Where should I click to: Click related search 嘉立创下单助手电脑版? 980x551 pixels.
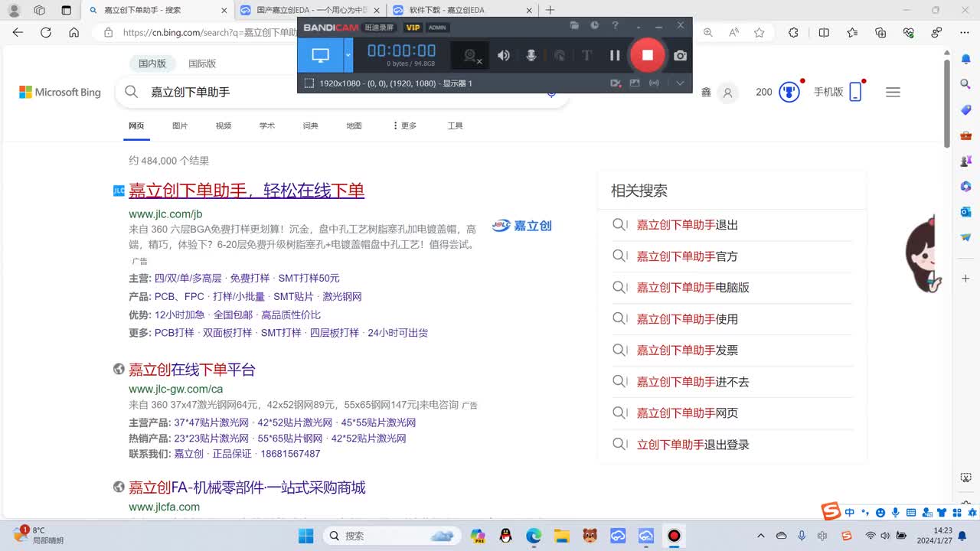pyautogui.click(x=693, y=288)
